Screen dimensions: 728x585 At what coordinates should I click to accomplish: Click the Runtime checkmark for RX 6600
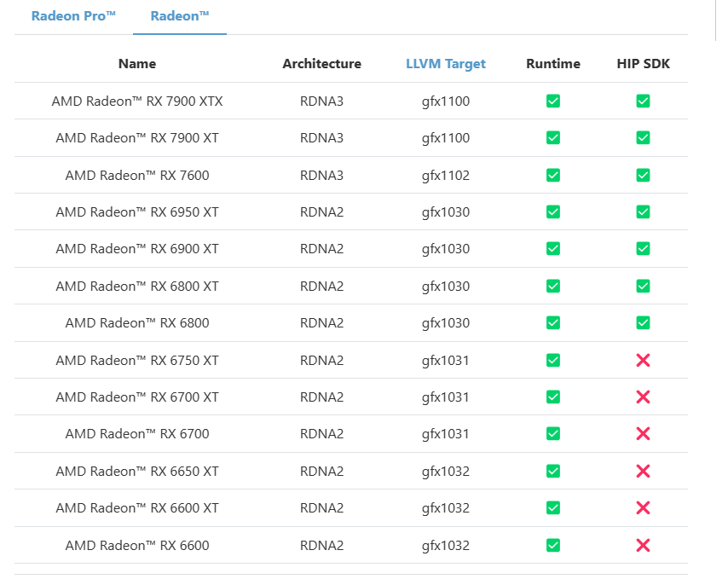pos(553,546)
